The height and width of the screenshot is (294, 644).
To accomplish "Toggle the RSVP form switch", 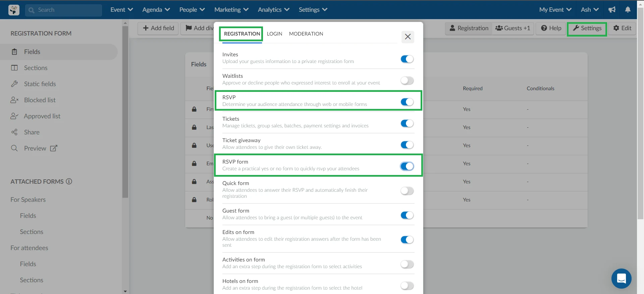I will pyautogui.click(x=407, y=166).
